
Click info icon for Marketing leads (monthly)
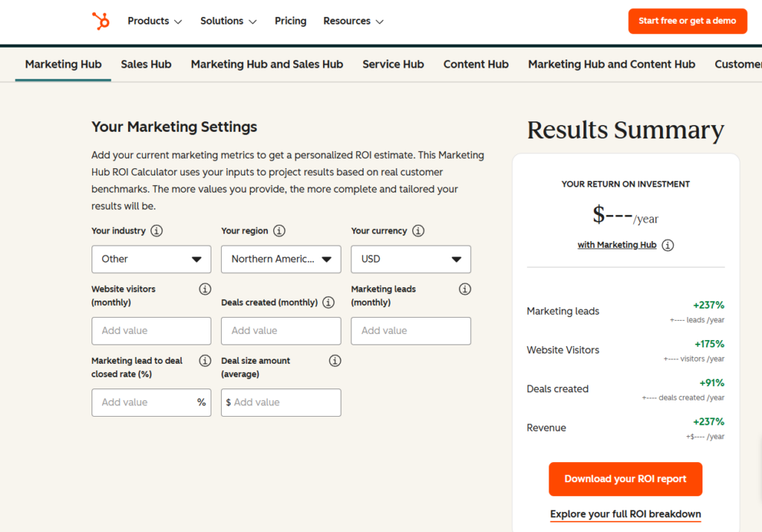tap(464, 289)
